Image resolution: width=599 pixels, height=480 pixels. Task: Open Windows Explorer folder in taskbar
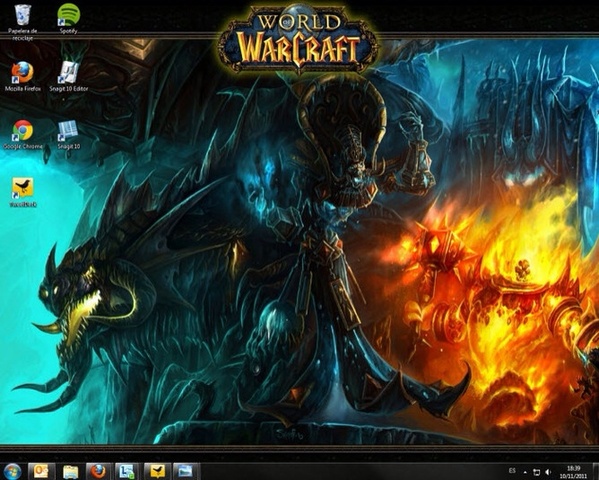(x=70, y=471)
